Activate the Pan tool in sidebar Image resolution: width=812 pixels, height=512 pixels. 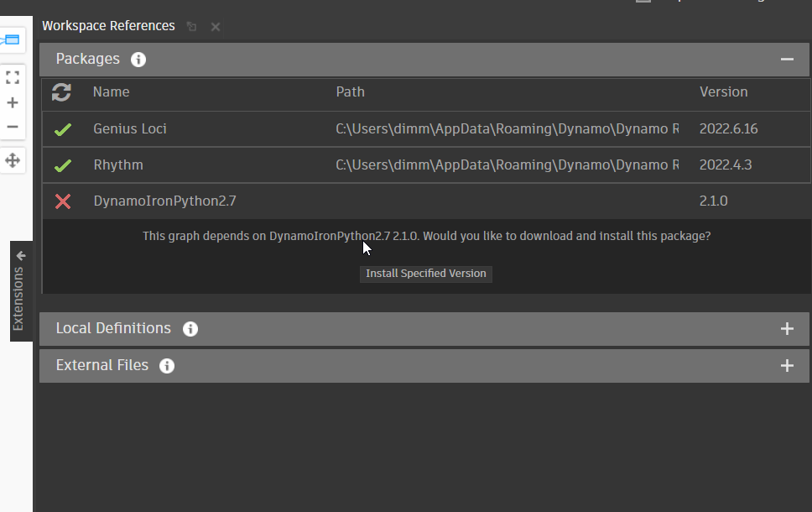point(12,159)
